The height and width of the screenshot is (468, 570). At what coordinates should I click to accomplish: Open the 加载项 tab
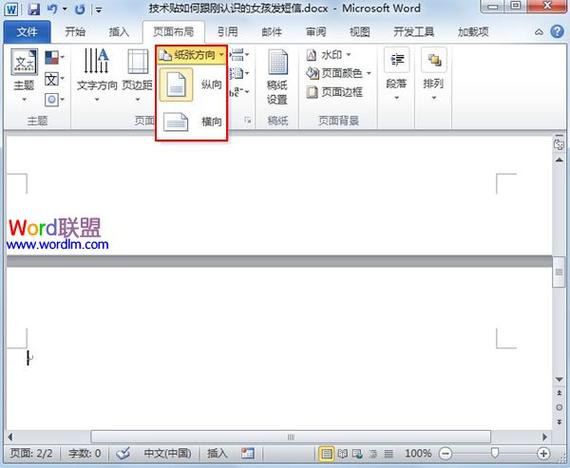click(473, 32)
